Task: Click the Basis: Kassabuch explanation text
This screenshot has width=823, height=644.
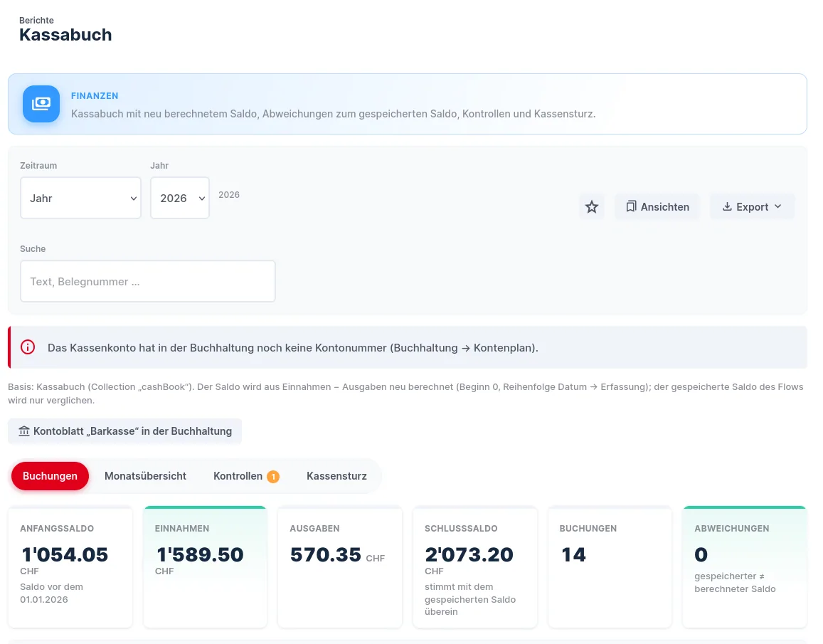Action: tap(405, 394)
